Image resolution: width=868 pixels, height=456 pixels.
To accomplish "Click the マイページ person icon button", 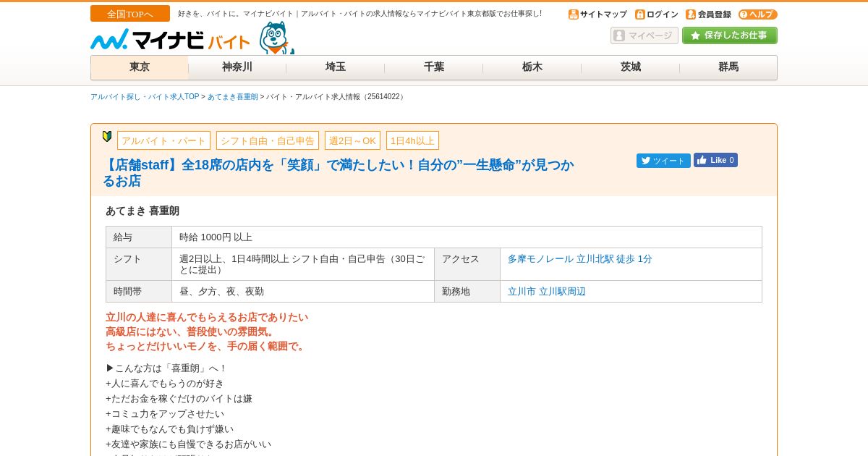I will point(644,35).
